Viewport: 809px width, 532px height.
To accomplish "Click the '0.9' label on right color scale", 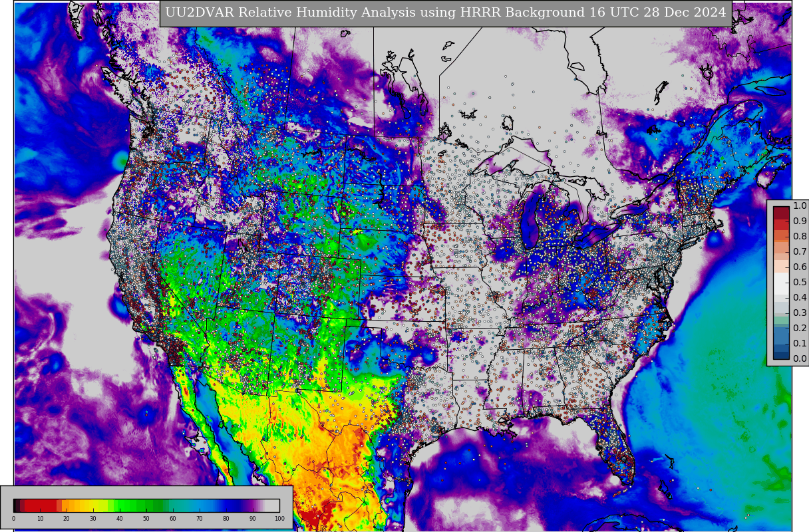I will click(x=800, y=221).
